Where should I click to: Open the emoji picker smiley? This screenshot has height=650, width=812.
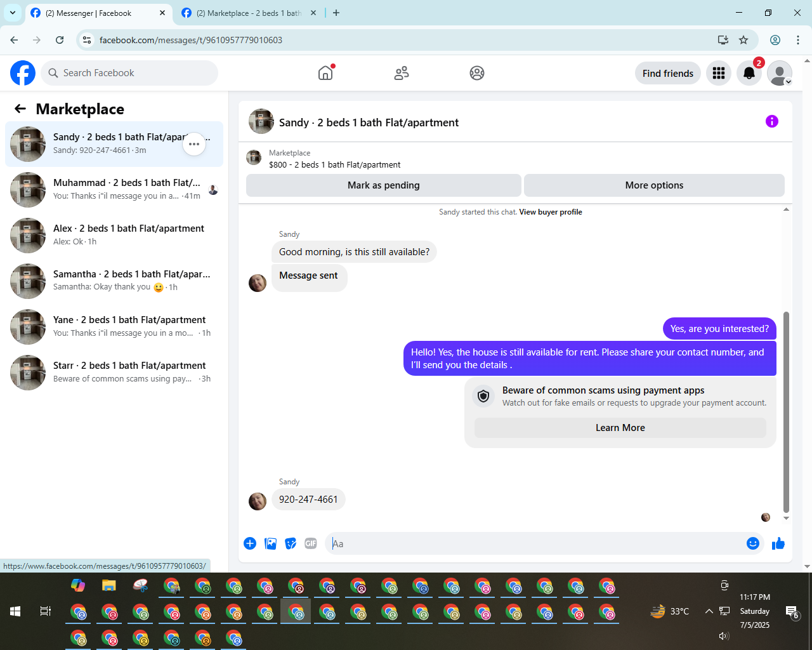(753, 543)
